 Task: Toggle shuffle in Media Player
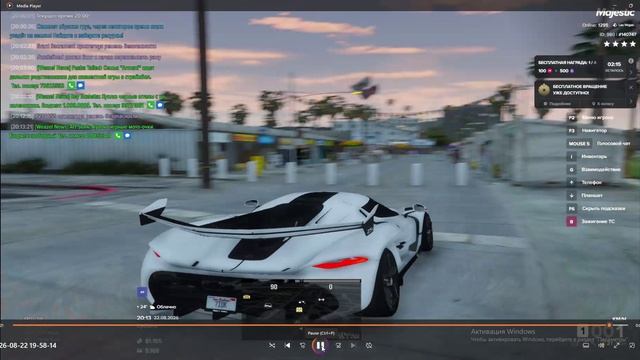point(272,345)
